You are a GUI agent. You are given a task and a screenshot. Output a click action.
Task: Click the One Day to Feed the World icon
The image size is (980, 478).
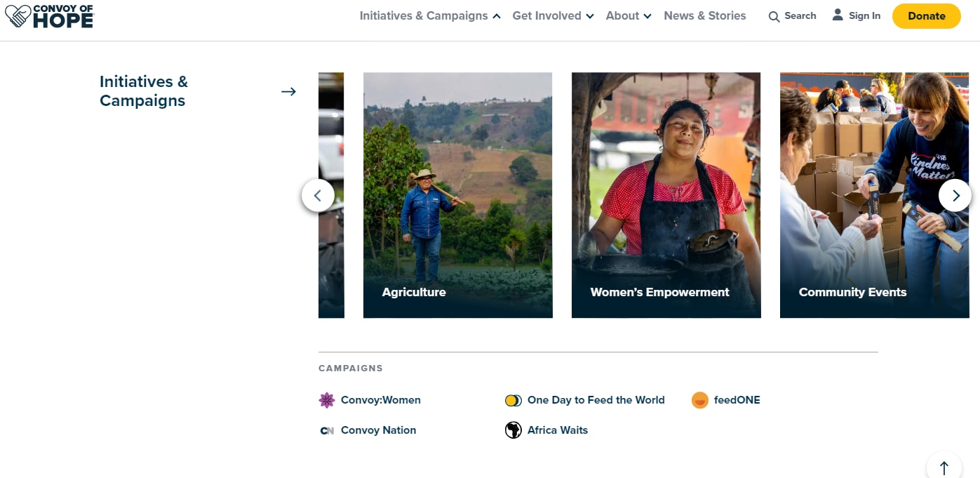(514, 400)
